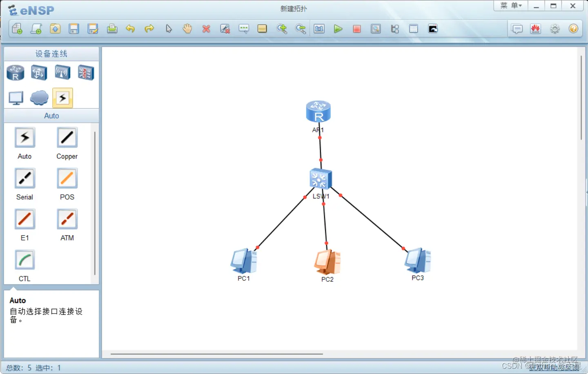The height and width of the screenshot is (374, 588).
Task: Click the cable list panel scrollbar
Action: click(x=95, y=203)
